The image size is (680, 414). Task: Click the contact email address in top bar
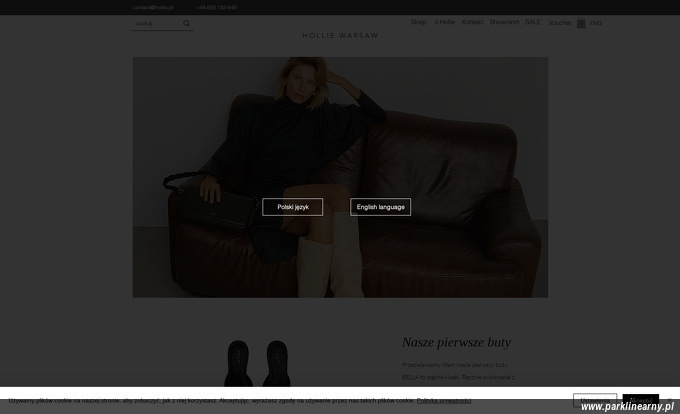coord(153,7)
